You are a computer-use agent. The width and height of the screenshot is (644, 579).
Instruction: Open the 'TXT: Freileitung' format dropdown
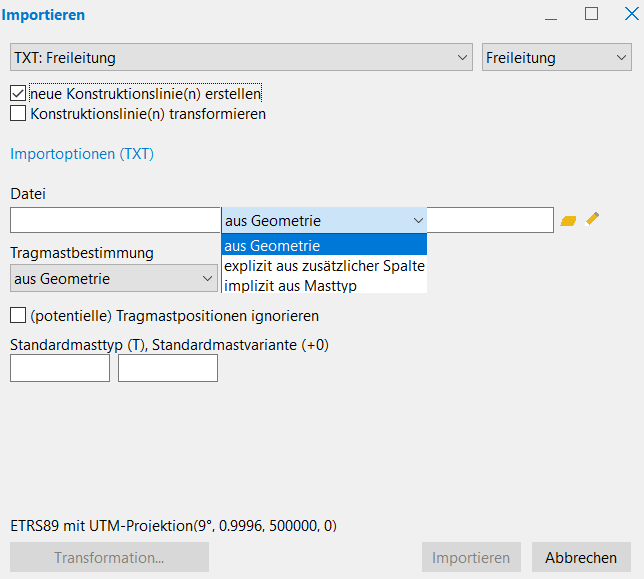(240, 58)
